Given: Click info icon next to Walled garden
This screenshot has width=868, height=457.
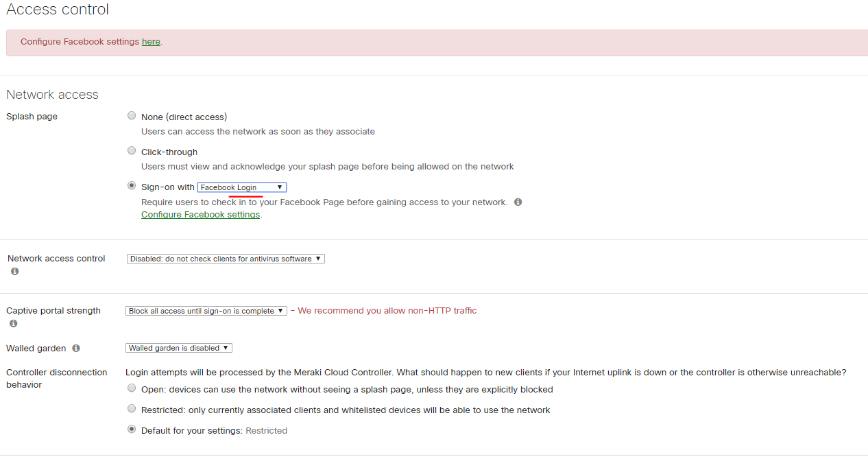Looking at the screenshot, I should click(x=76, y=349).
